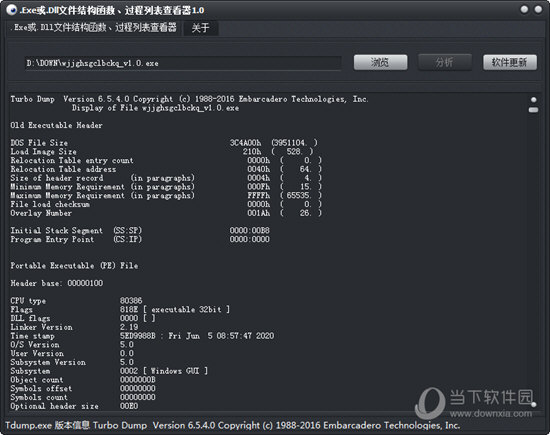Click the scroll-down dot of output scrollbar

click(x=534, y=404)
